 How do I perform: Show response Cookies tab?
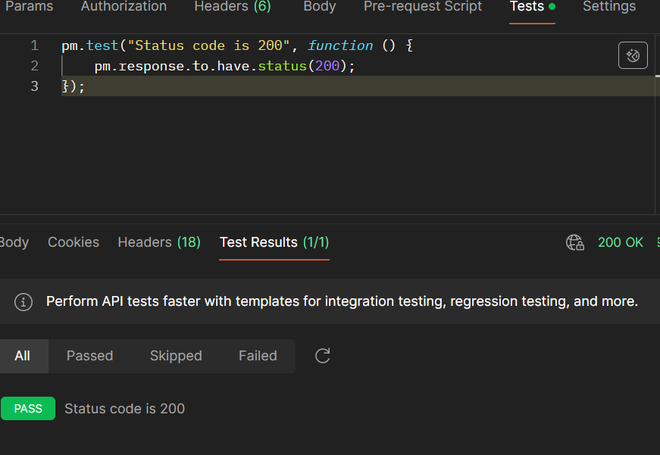pos(74,242)
